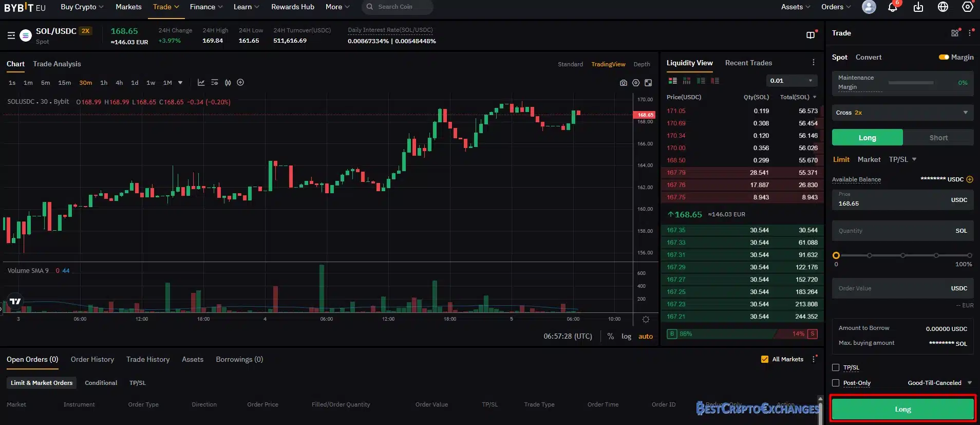
Task: Click deposit plus icon beside Available Balance
Action: [970, 179]
